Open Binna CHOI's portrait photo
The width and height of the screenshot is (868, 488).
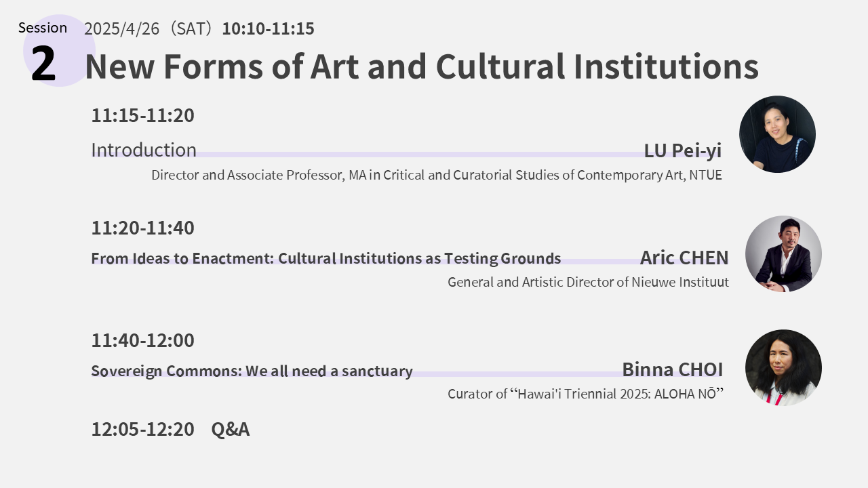(783, 367)
